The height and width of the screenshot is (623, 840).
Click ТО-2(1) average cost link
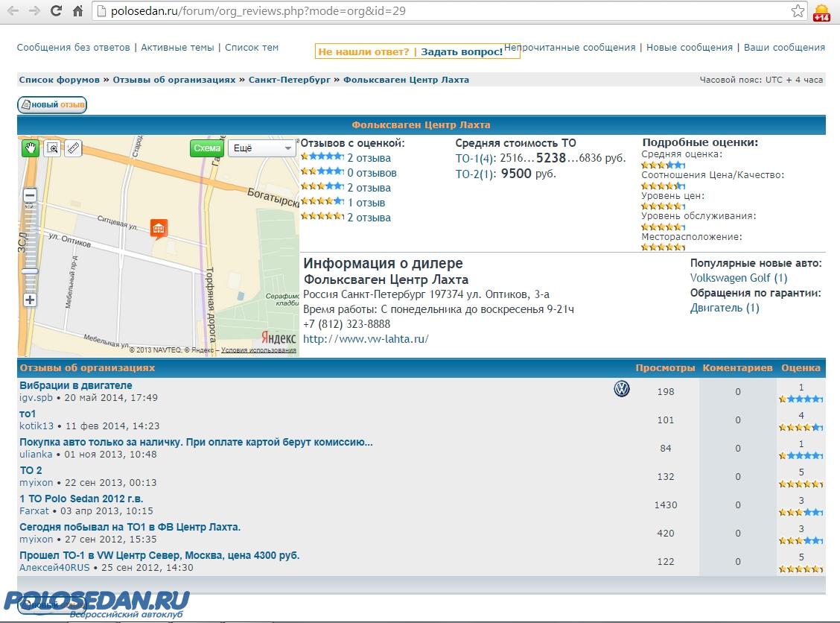[476, 174]
